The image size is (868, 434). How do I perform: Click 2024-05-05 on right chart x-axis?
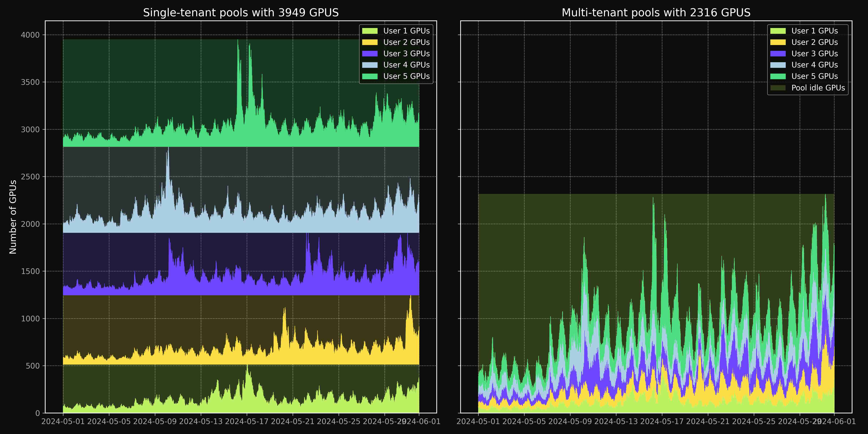524,422
